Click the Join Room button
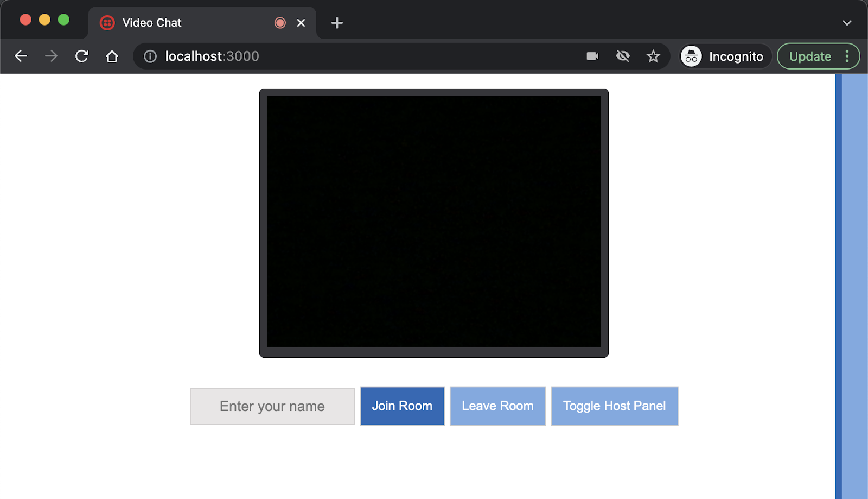 (x=403, y=406)
